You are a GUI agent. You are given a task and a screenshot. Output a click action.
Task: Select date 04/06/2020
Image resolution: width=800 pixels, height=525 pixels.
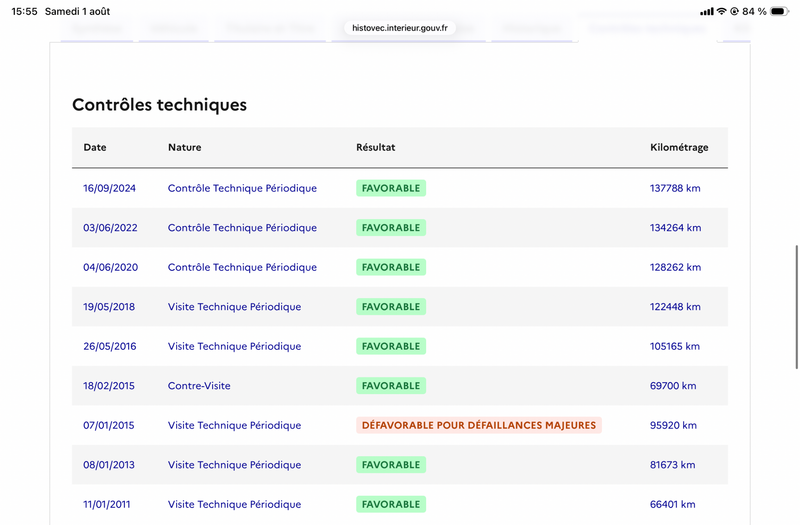111,267
